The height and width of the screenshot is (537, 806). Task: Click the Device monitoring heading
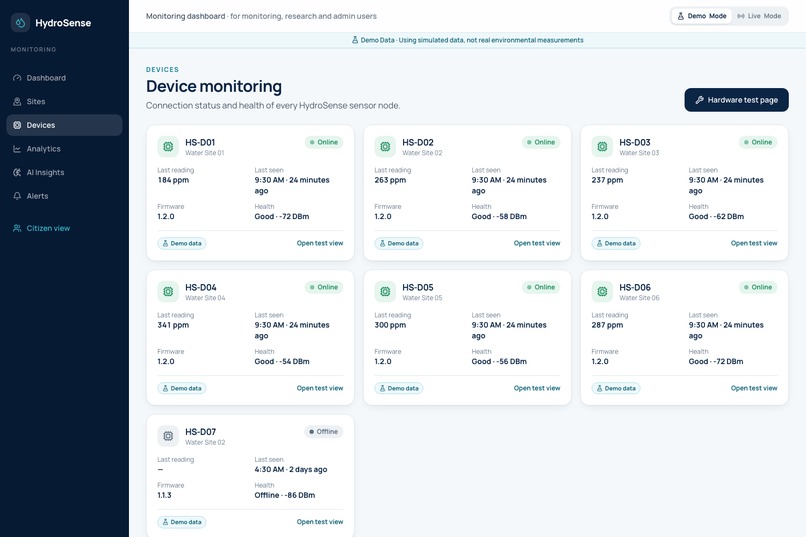pyautogui.click(x=214, y=86)
